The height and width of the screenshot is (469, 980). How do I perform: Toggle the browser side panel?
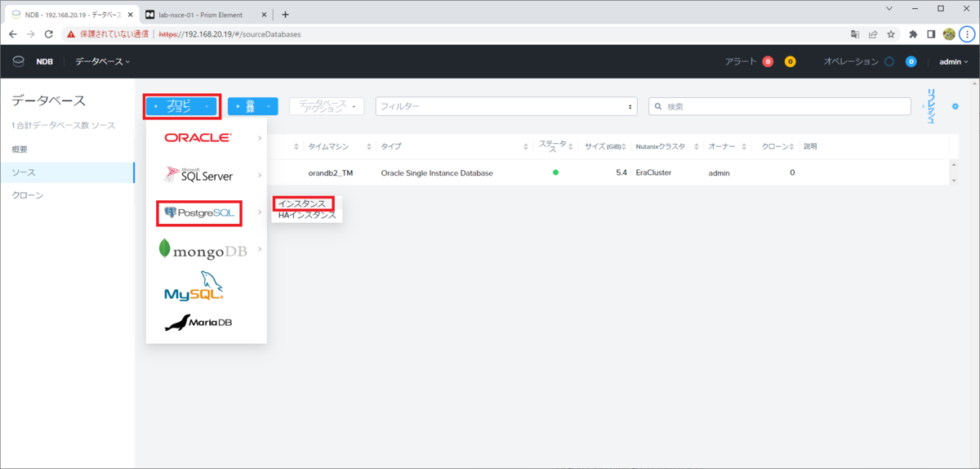pyautogui.click(x=932, y=34)
